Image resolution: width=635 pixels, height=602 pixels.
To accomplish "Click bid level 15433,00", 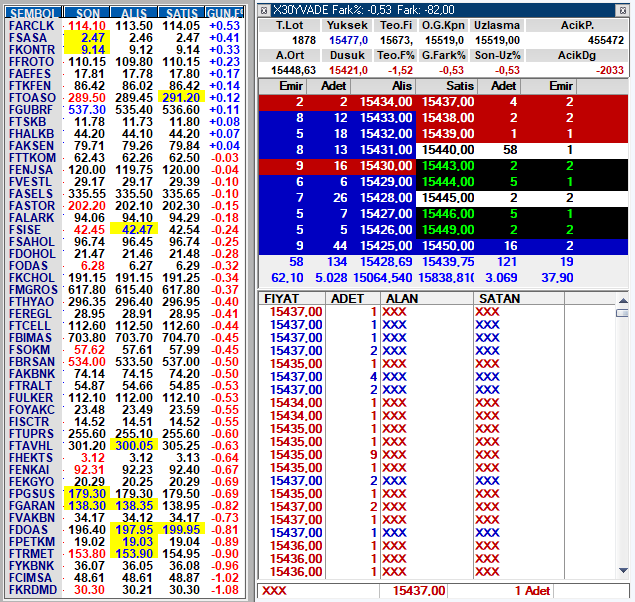I will coord(386,118).
